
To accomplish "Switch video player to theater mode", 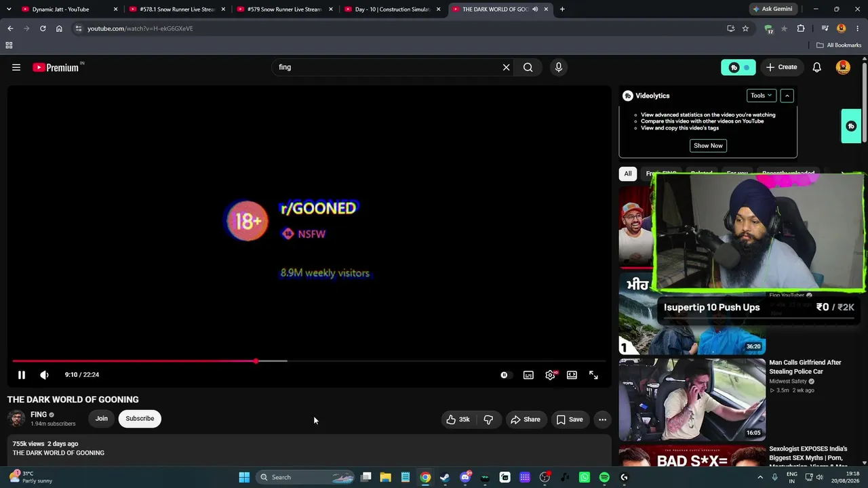I will pos(572,375).
